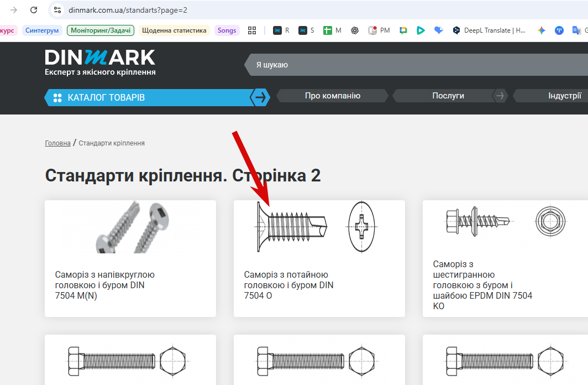The width and height of the screenshot is (588, 385).
Task: Open the right hex bolt drawing in second row
Action: (506, 361)
